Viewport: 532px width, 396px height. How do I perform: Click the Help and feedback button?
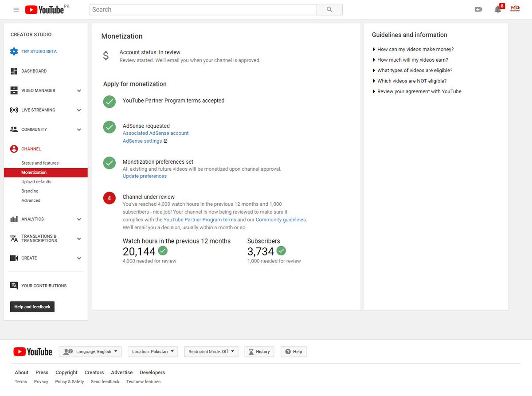point(32,307)
